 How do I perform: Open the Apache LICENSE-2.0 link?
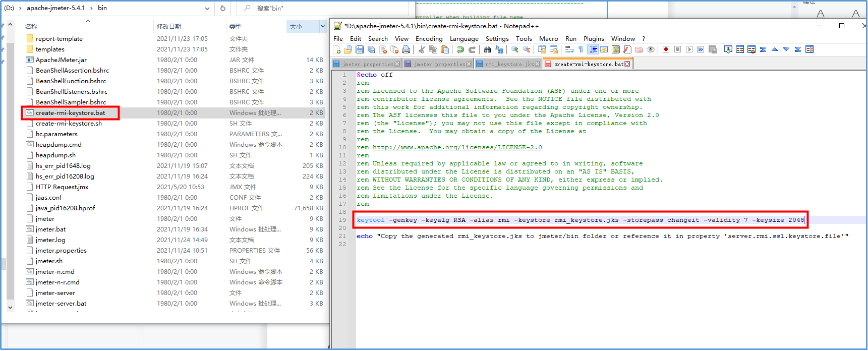coord(457,147)
